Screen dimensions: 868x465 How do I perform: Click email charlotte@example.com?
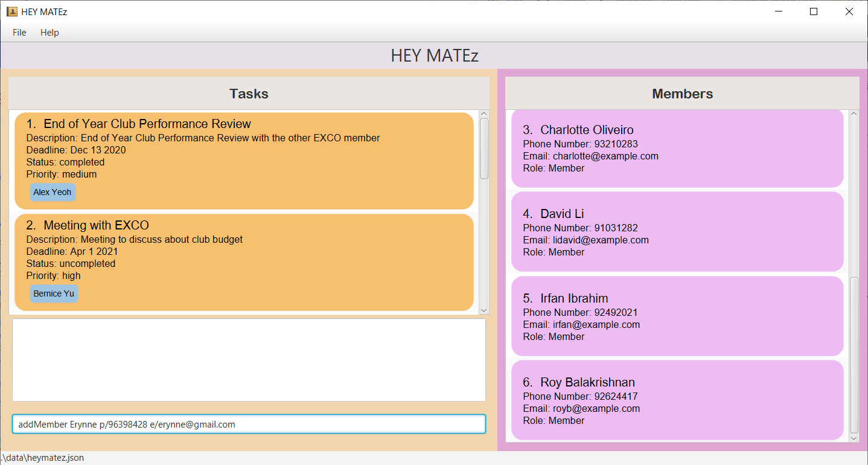[605, 156]
